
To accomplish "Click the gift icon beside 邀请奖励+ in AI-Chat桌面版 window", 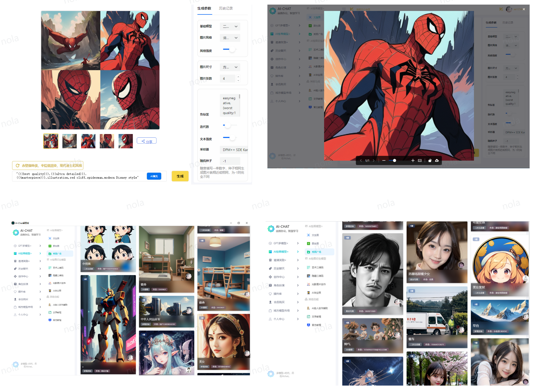I will (15, 261).
